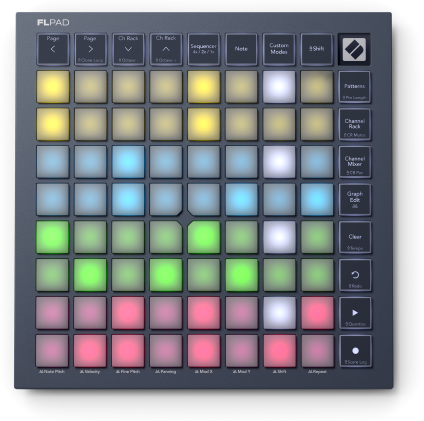Tap the pad directly below Ch Rack up

click(x=166, y=87)
